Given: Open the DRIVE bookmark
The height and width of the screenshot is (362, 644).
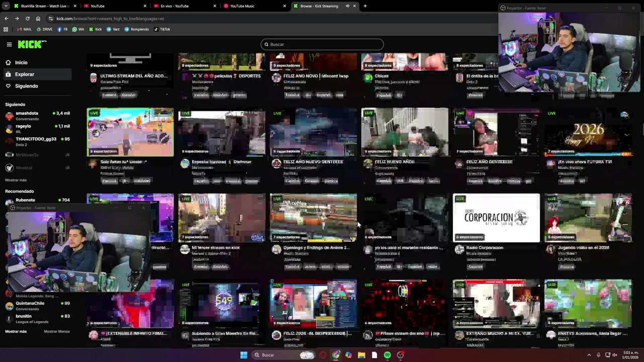Looking at the screenshot, I should tap(44, 29).
